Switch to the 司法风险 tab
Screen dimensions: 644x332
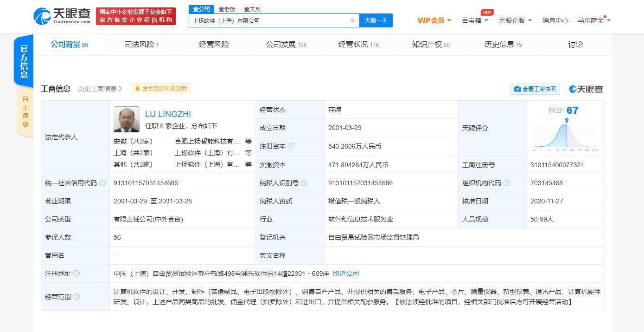[x=141, y=45]
